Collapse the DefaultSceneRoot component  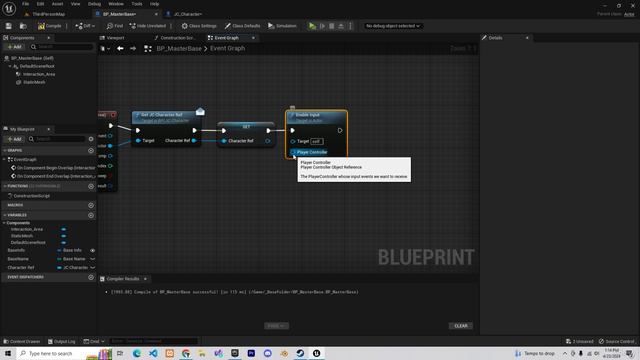click(x=10, y=66)
